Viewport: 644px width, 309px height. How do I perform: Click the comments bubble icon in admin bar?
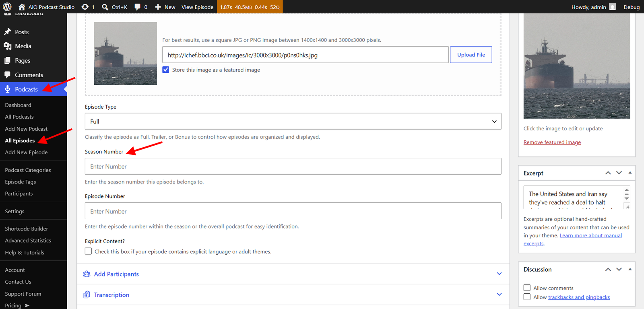coord(138,7)
